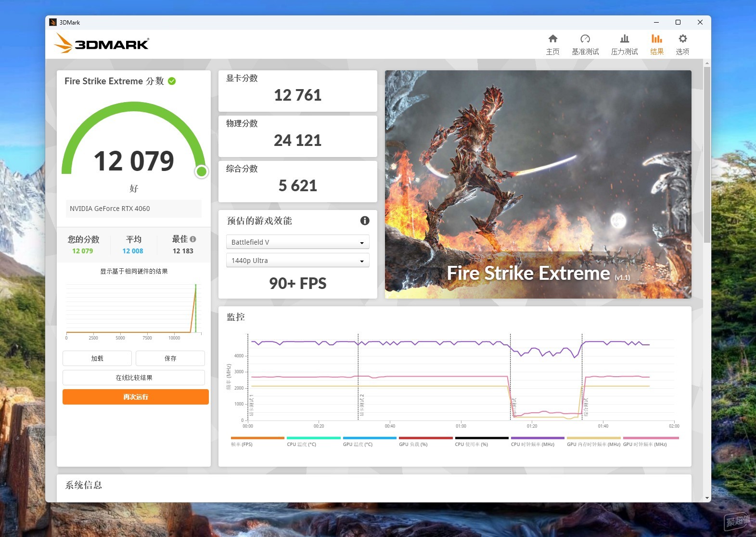Click the green validation checkmark by score title
756x537 pixels.
[172, 81]
